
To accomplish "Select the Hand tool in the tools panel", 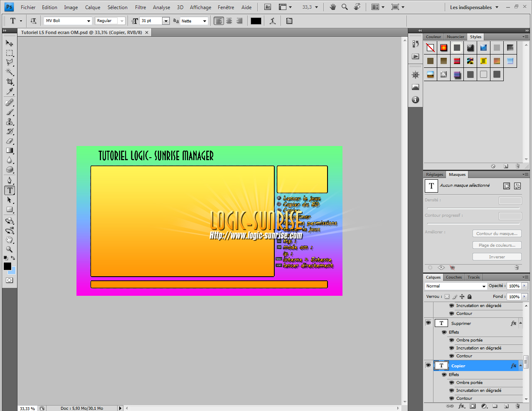I will [10, 240].
